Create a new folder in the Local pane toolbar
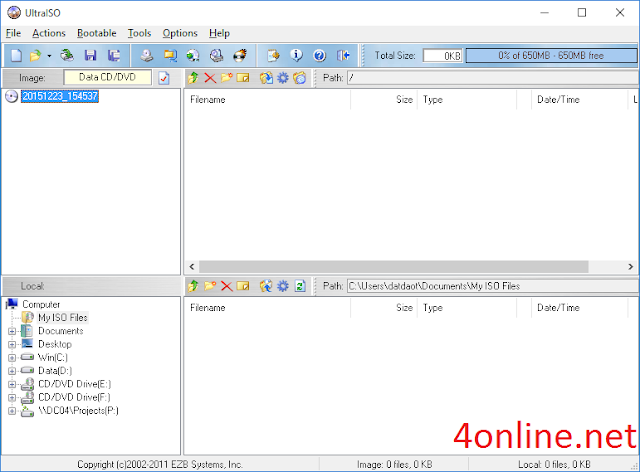The image size is (640, 472). [210, 286]
